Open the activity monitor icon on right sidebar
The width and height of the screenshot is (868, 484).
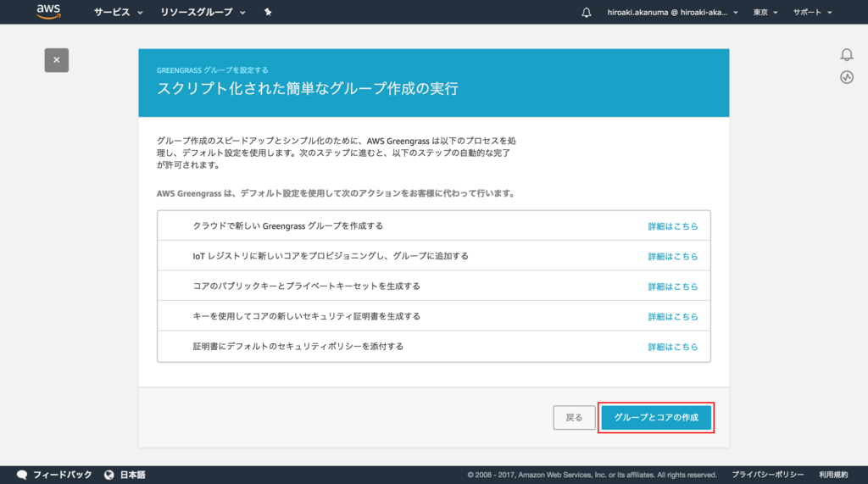point(847,77)
